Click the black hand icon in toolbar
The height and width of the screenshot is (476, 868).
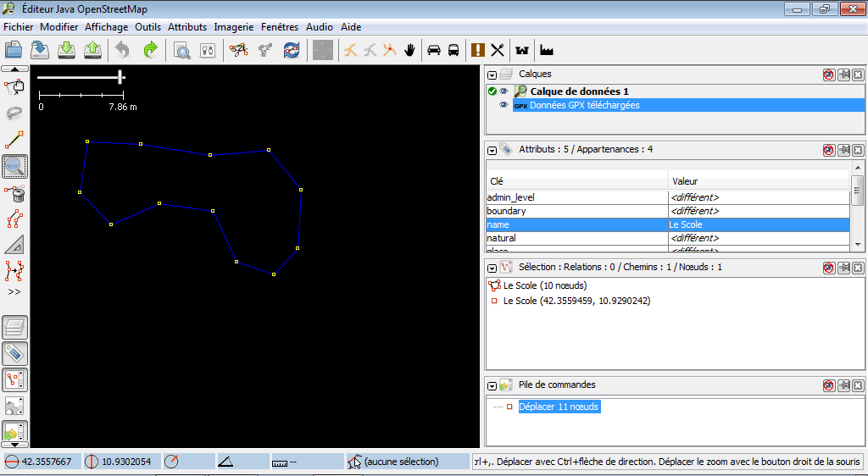click(409, 50)
